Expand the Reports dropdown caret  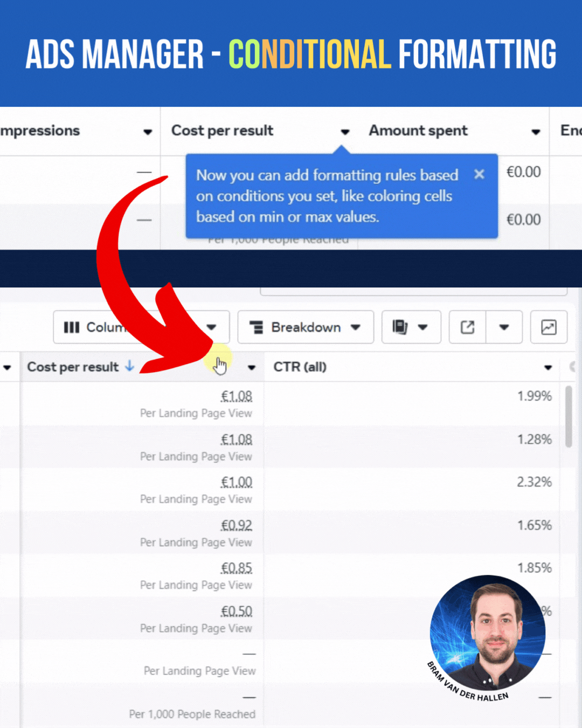pos(423,327)
